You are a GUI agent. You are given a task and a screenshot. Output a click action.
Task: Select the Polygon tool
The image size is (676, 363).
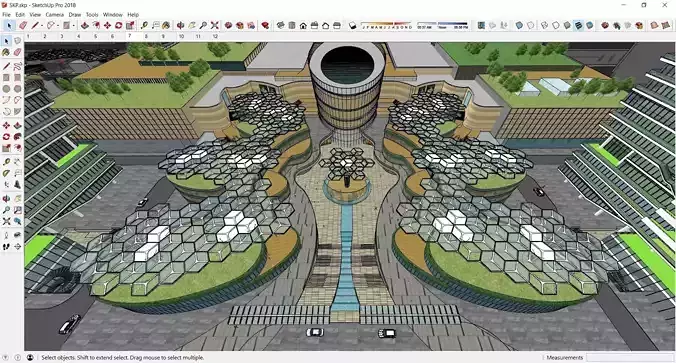point(17,89)
